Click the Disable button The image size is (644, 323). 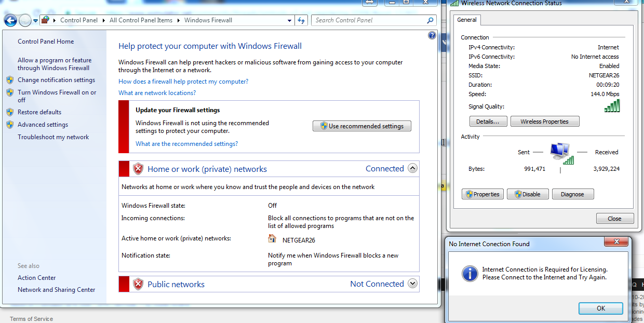tap(527, 194)
